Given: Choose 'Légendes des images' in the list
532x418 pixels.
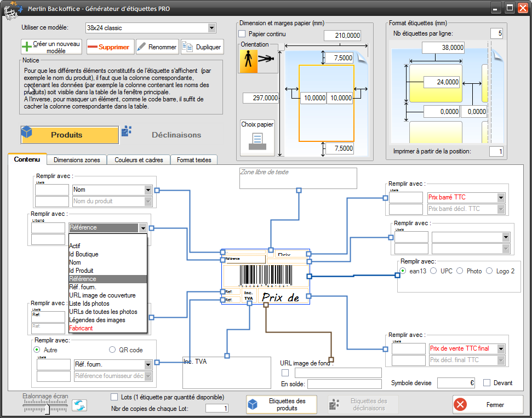Looking at the screenshot, I should 108,320.
